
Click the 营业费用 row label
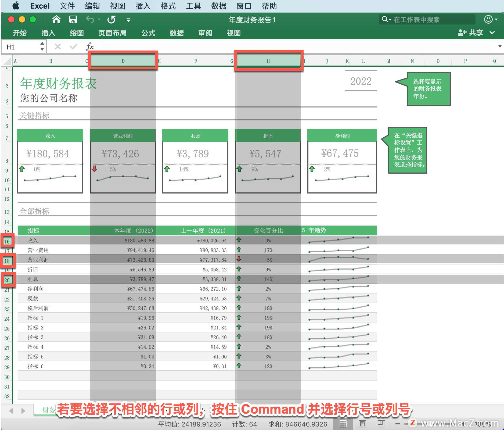click(38, 250)
